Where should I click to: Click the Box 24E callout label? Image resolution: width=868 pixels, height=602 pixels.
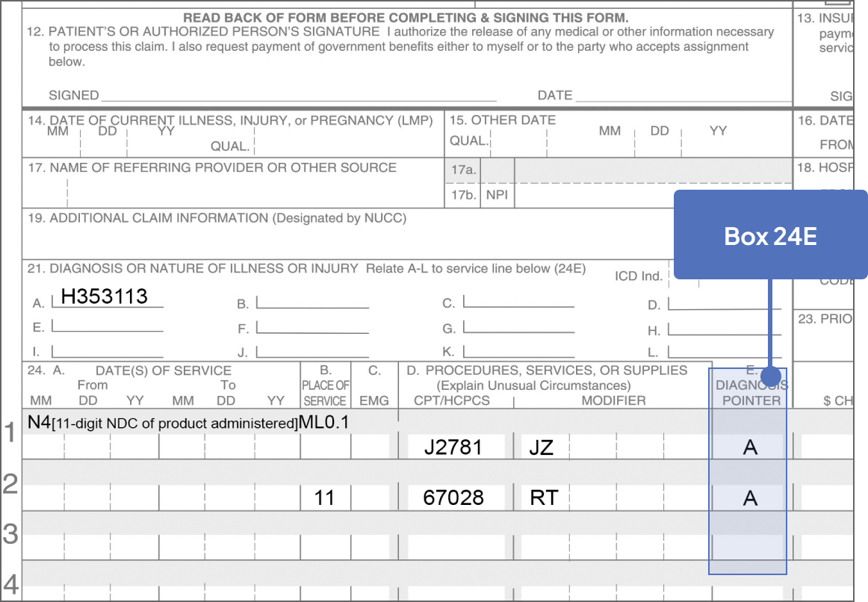(x=770, y=236)
